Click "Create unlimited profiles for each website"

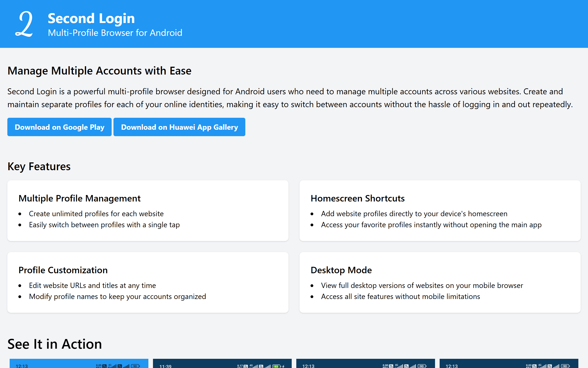pyautogui.click(x=96, y=214)
